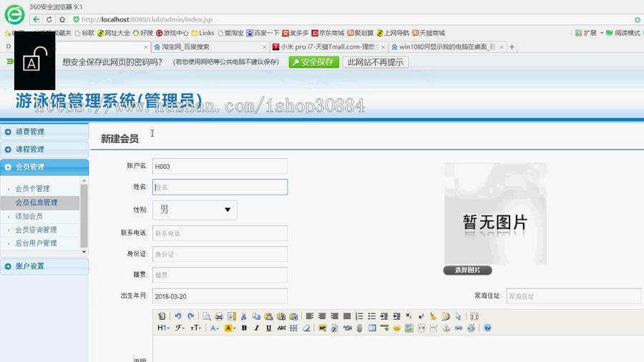
Task: Expand the 账户设置 sidebar section
Action: [x=44, y=266]
